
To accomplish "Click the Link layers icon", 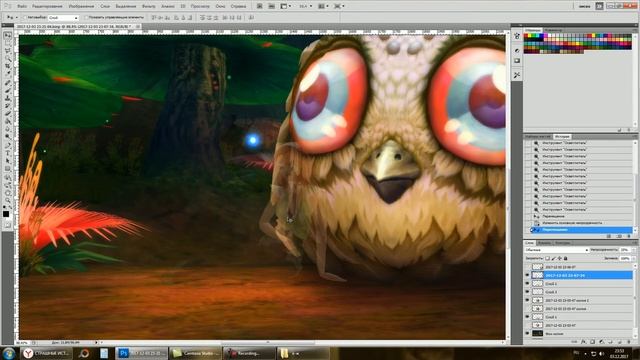I will click(575, 342).
